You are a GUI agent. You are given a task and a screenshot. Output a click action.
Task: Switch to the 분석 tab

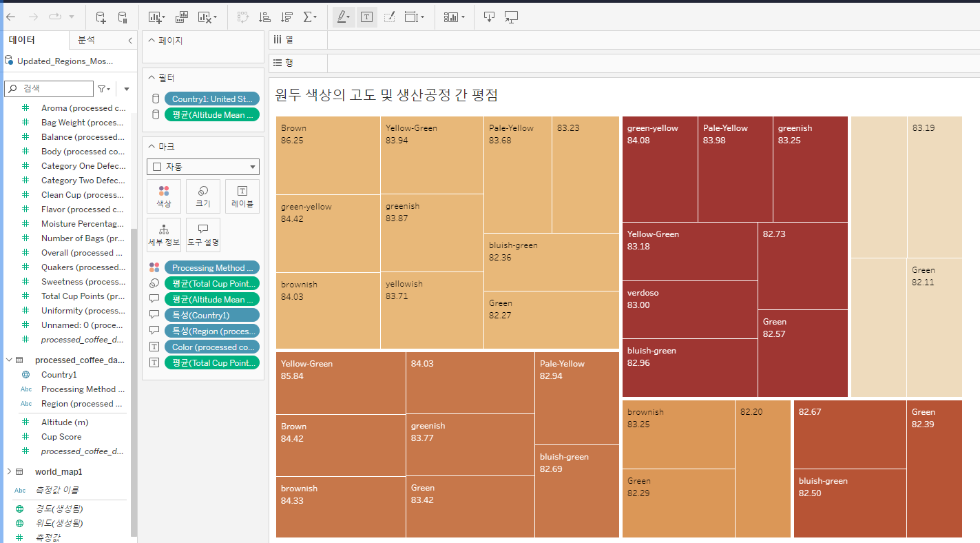(x=87, y=40)
